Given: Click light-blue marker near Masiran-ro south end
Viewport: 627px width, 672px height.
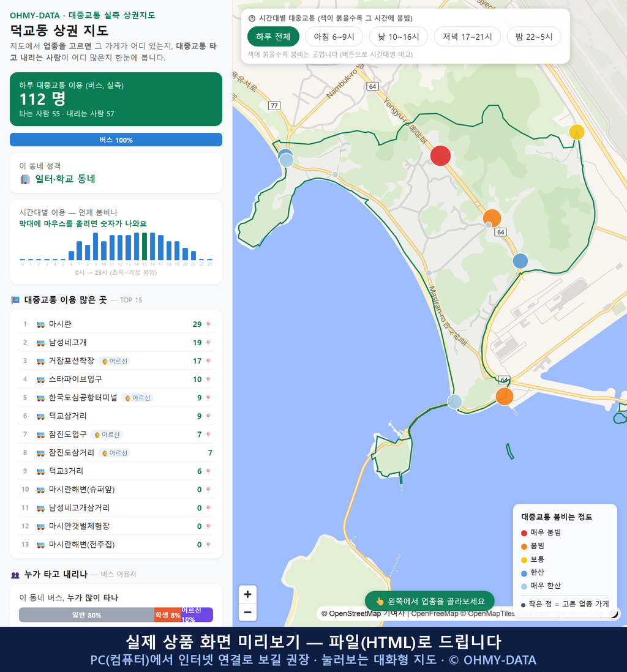Looking at the screenshot, I should [x=454, y=401].
